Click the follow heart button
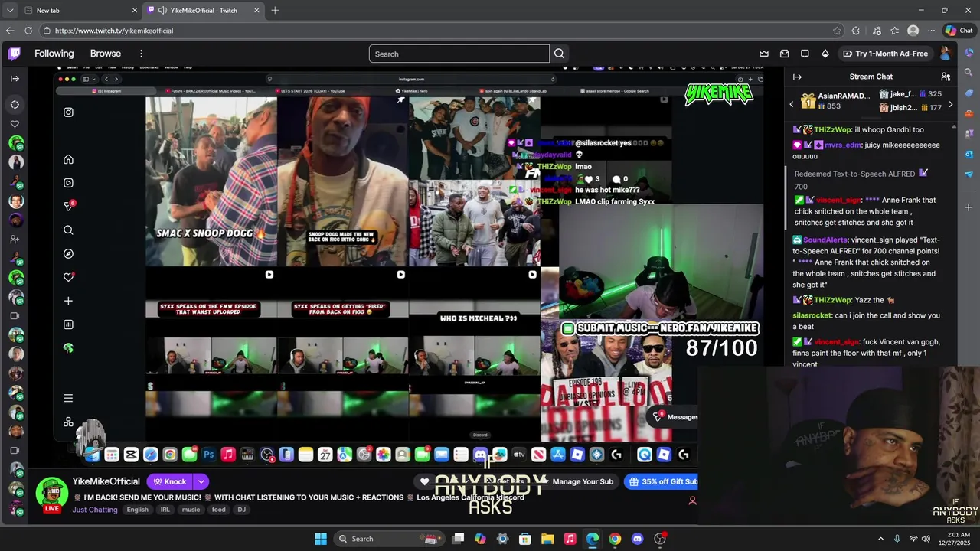Image resolution: width=980 pixels, height=551 pixels. point(425,481)
